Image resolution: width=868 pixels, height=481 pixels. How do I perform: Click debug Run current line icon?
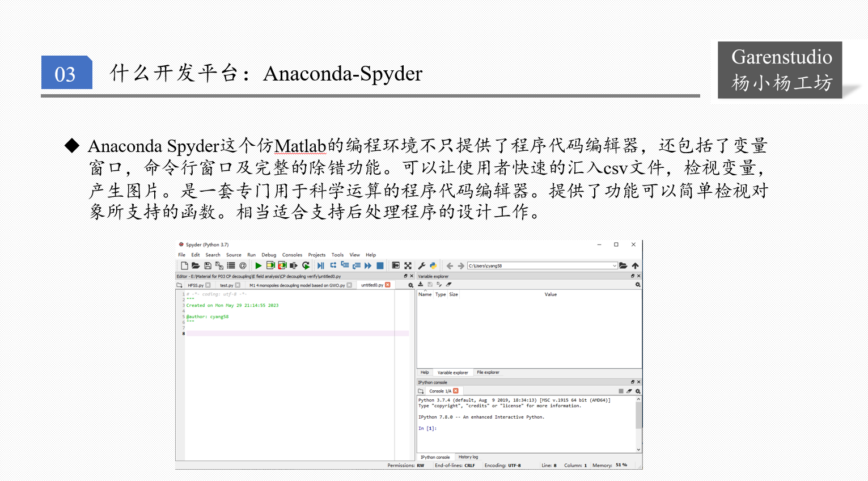pyautogui.click(x=333, y=265)
